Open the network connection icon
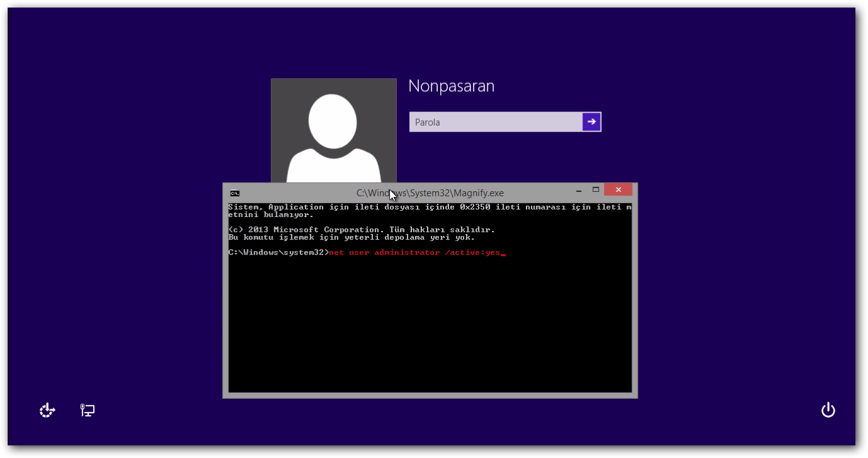Viewport: 868px width, 458px height. 87,411
